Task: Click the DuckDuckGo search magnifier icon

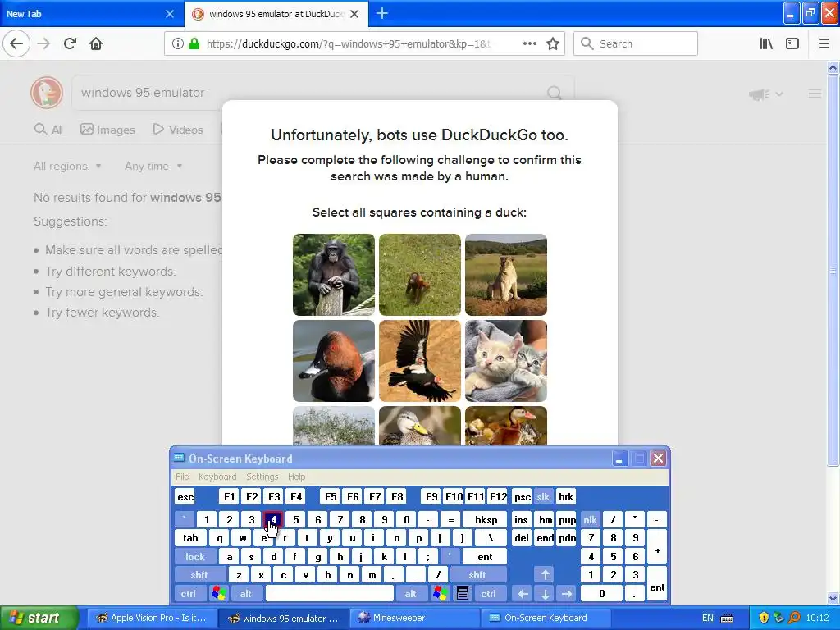Action: point(555,93)
